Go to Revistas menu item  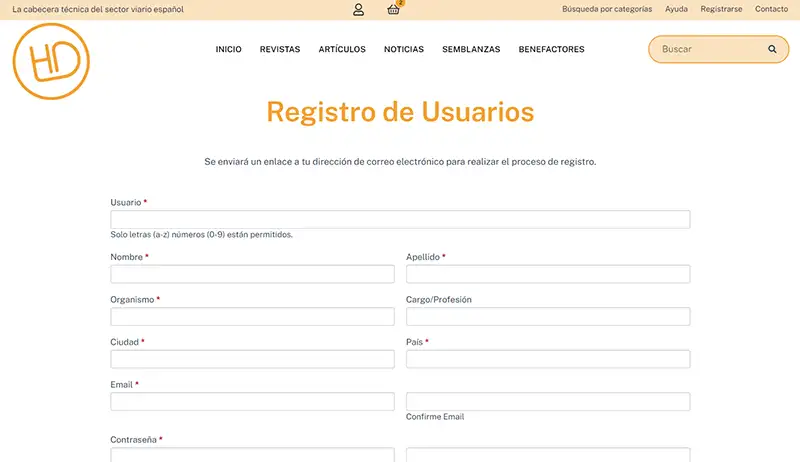click(280, 49)
